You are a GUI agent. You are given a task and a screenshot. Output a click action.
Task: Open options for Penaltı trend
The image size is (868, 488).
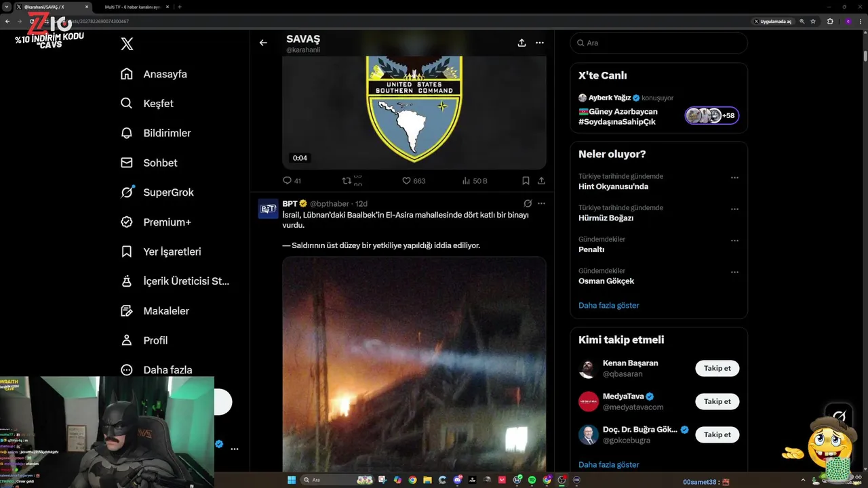coord(734,241)
